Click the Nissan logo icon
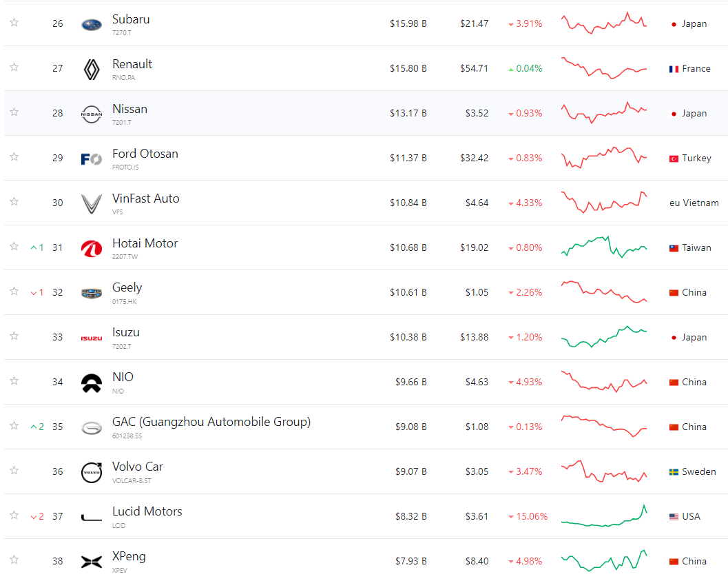The image size is (728, 581). (92, 114)
